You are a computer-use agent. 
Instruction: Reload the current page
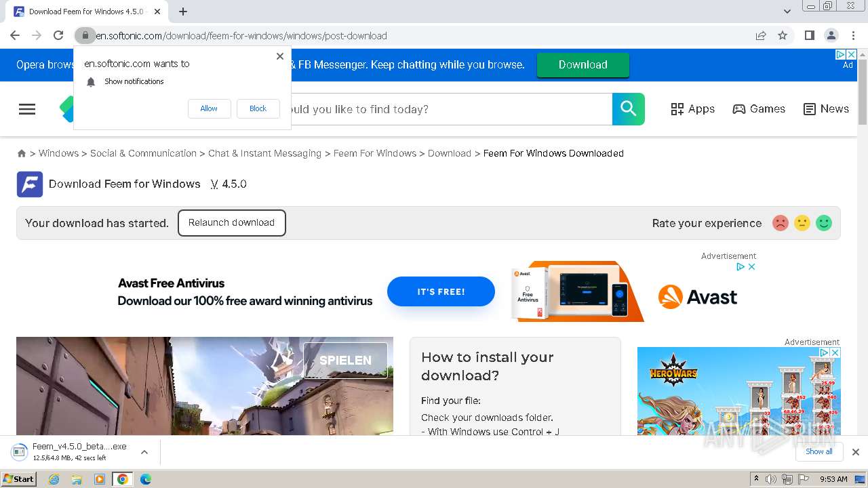point(58,35)
